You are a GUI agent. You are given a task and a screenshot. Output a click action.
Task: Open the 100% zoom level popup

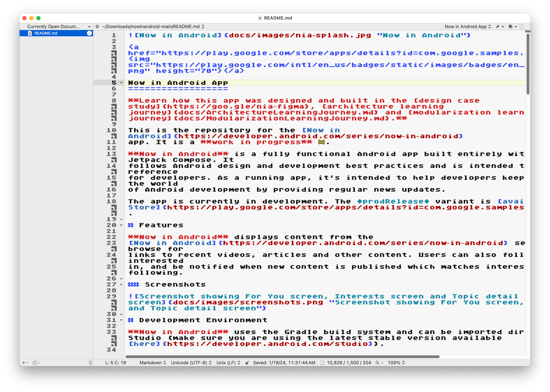point(396,363)
